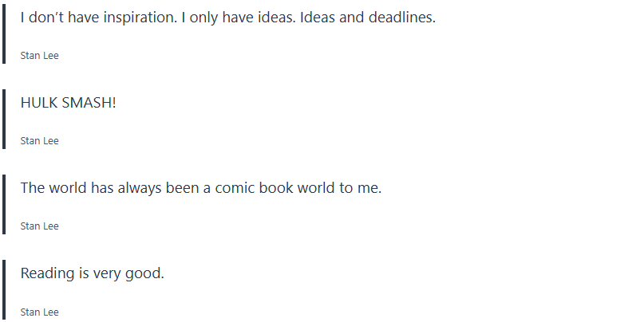This screenshot has height=322, width=644.
Task: Click the "comic book world" quote text
Action: 201,188
